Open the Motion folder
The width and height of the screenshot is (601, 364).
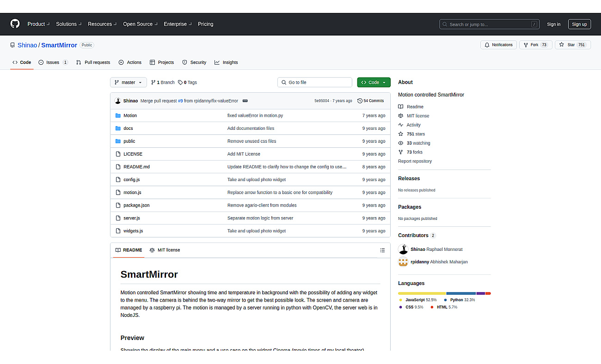point(130,115)
